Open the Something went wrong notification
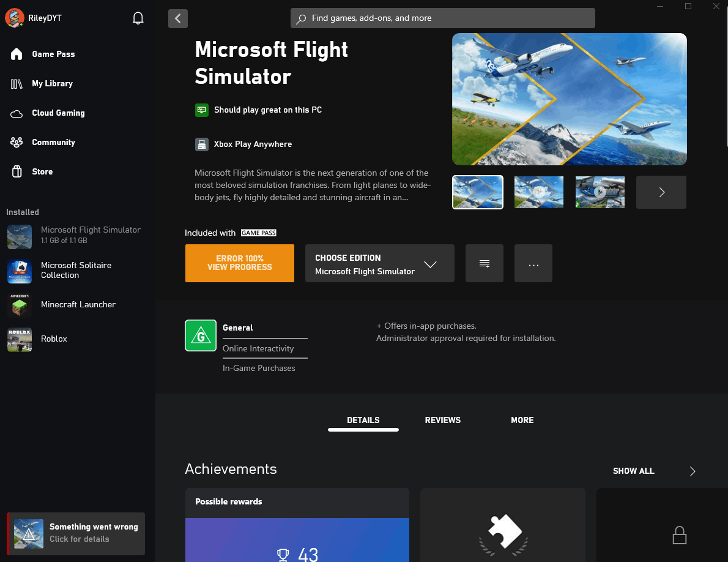Screen dimensions: 728x562 tap(76, 534)
